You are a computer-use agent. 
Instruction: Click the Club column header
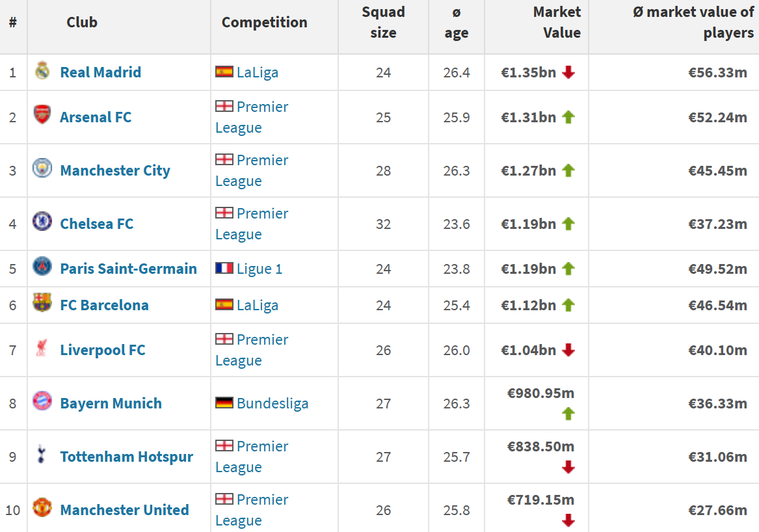point(82,22)
